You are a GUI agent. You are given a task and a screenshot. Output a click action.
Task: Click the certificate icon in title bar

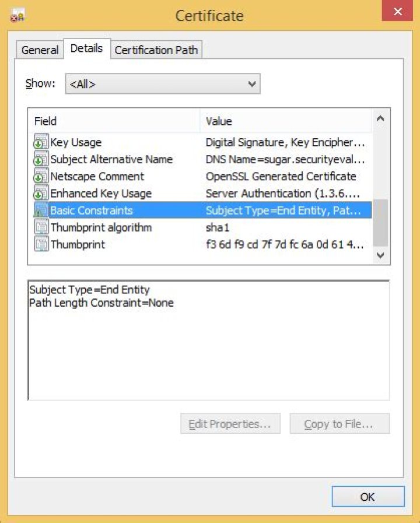pyautogui.click(x=17, y=16)
